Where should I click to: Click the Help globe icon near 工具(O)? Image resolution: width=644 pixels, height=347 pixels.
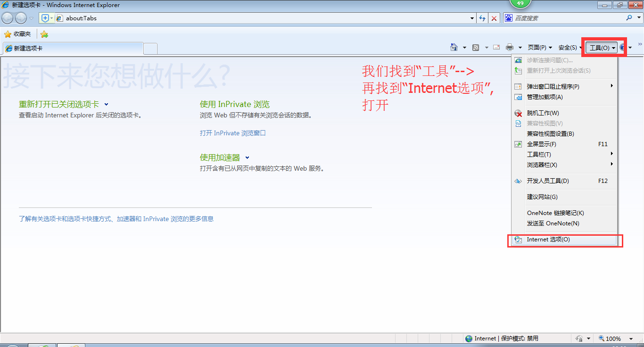point(622,47)
